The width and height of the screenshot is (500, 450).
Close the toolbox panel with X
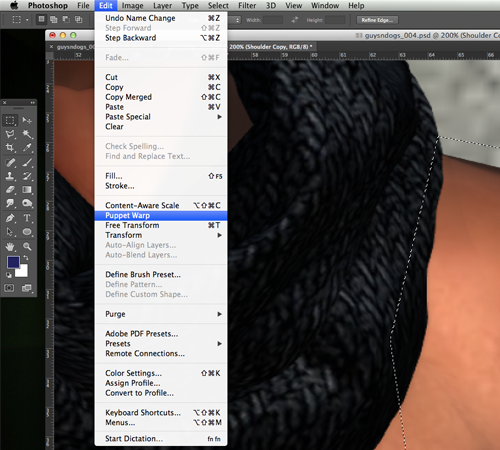click(5, 103)
